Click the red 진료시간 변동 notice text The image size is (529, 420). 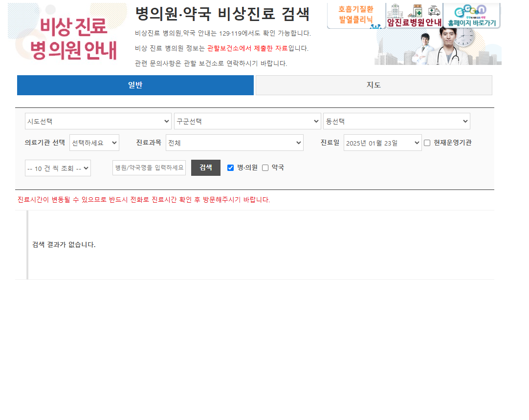click(144, 200)
